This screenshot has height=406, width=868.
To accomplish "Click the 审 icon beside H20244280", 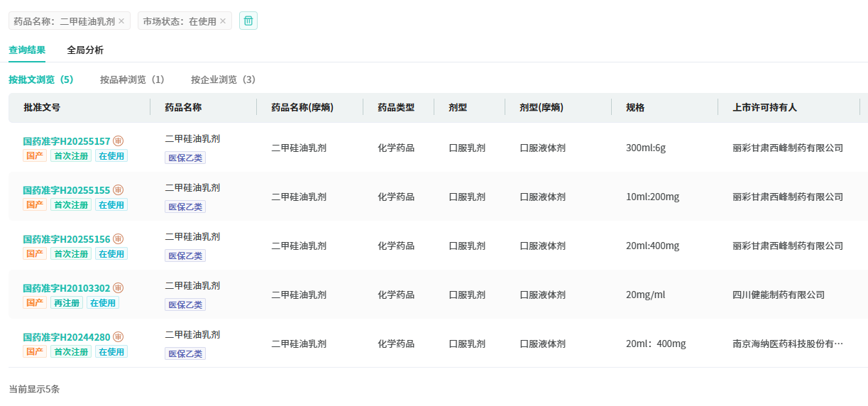I will pos(119,337).
